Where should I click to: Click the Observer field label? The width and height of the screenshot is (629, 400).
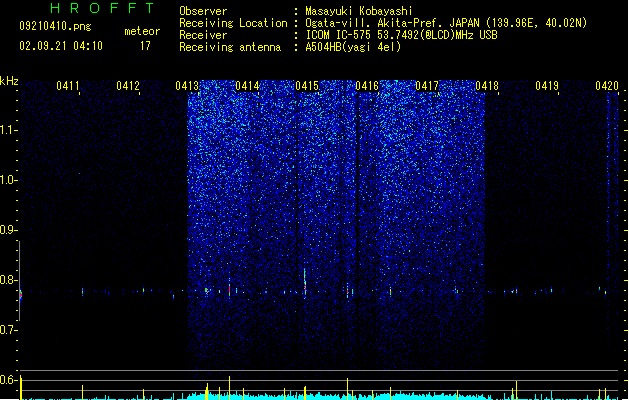[x=203, y=11]
